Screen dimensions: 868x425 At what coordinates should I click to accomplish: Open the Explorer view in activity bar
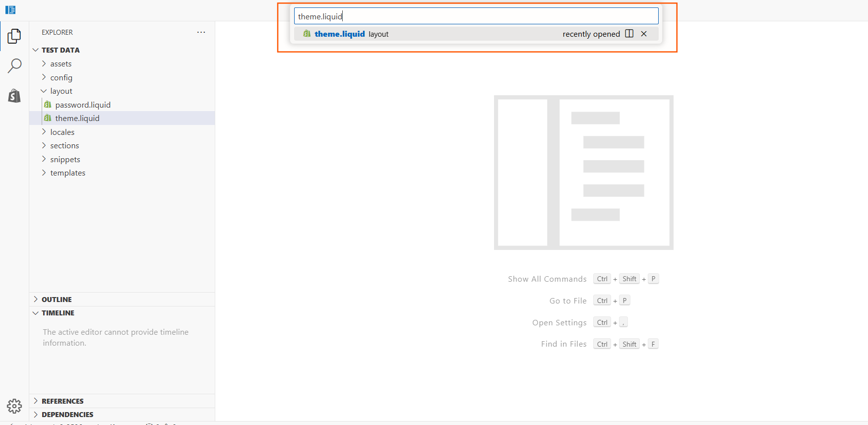(14, 36)
